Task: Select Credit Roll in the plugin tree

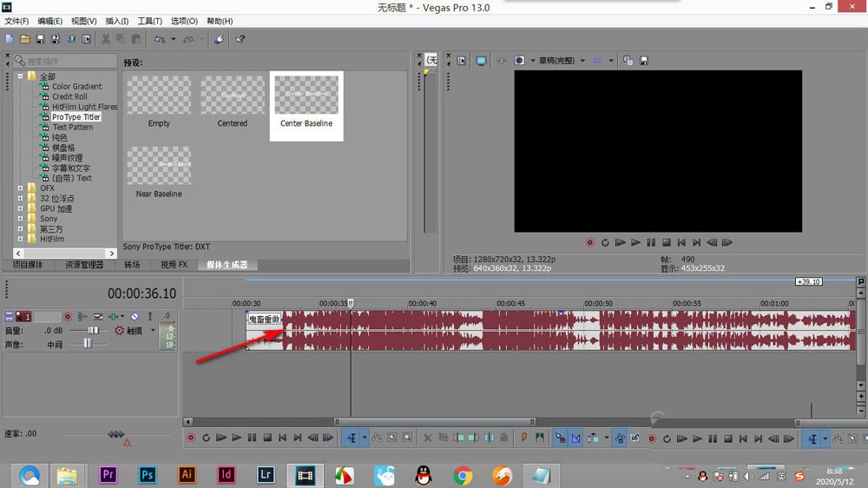Action: point(69,96)
